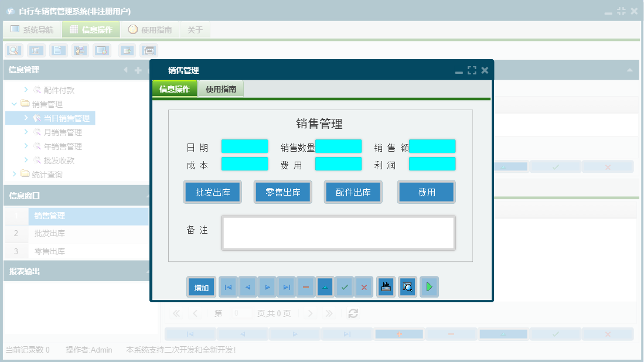644x362 pixels.
Task: Click the edit triangle icon in the dialog
Action: [325, 286]
